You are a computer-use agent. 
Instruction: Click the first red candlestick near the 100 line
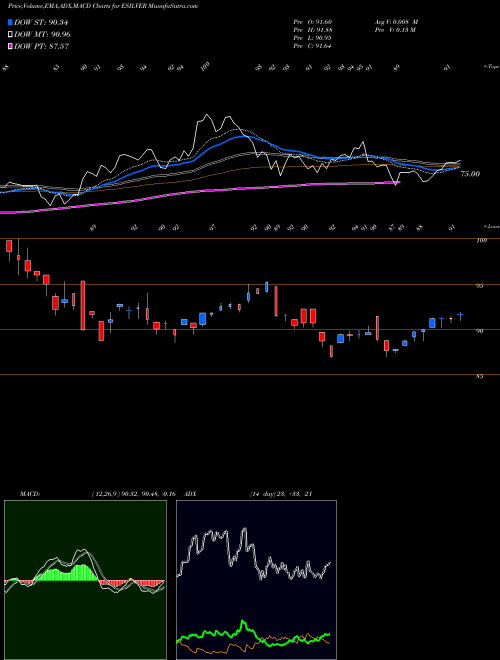coord(9,246)
